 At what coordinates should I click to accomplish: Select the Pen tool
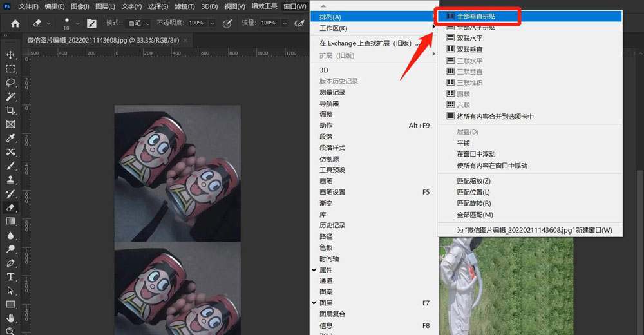coord(11,263)
